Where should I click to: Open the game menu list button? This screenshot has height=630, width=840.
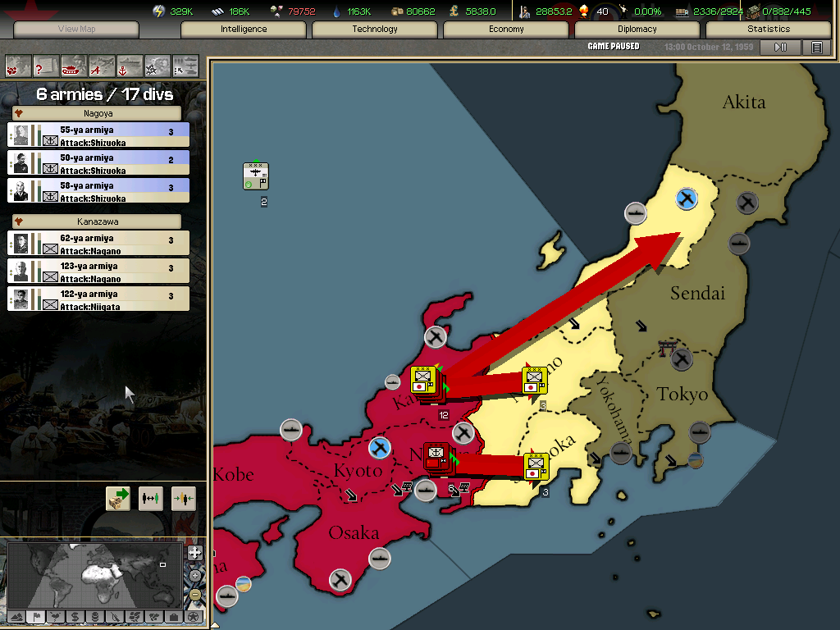816,48
